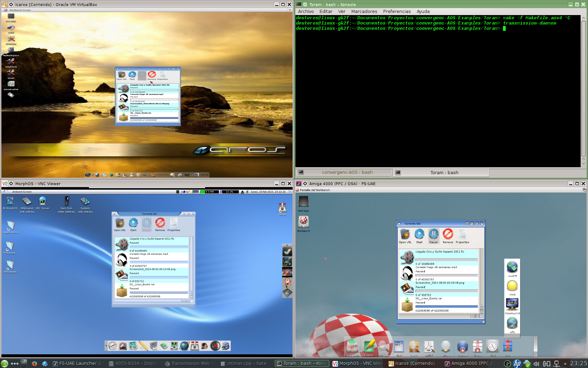Expand hidden system tray icons arrow

565,363
